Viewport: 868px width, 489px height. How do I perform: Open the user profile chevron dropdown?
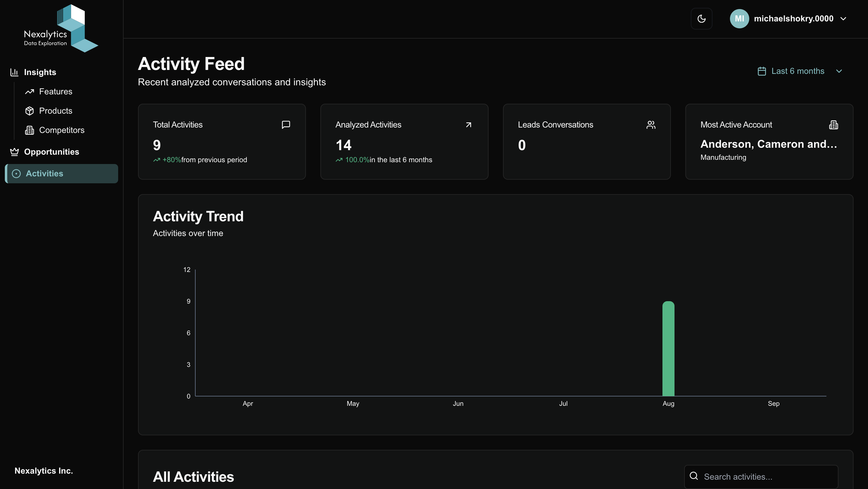tap(843, 18)
